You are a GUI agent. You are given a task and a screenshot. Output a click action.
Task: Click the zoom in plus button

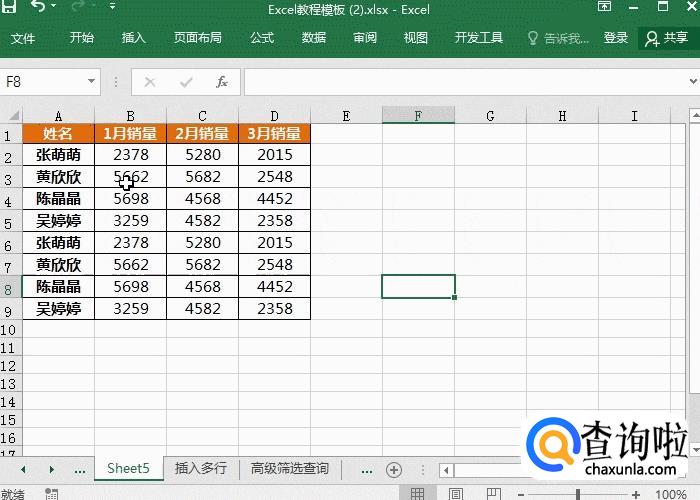tap(636, 494)
